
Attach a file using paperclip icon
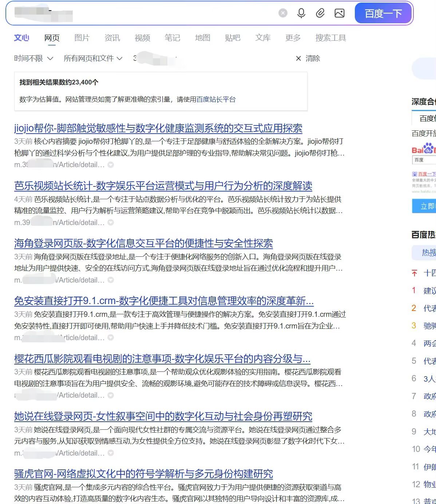[320, 13]
